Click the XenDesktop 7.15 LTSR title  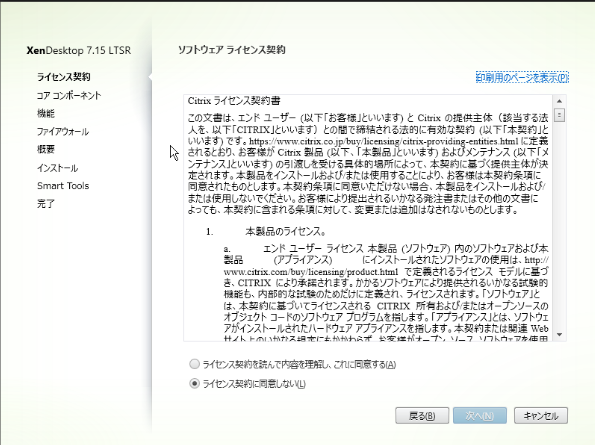pos(79,50)
